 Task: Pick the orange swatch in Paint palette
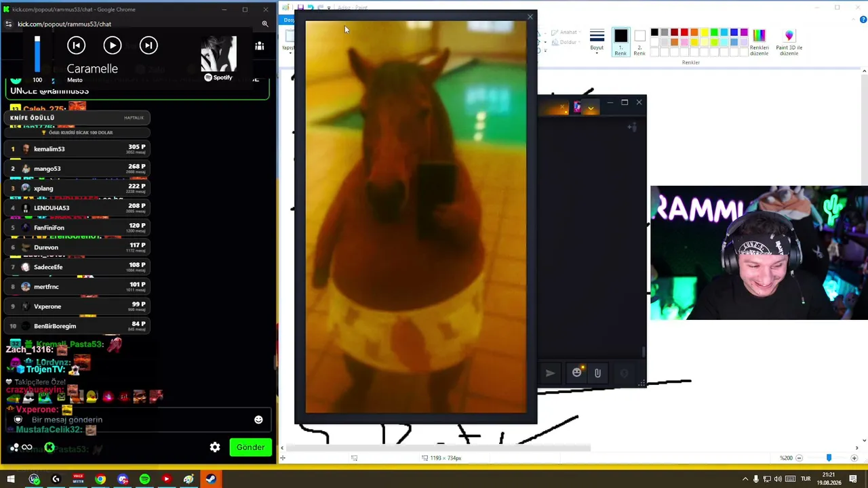pyautogui.click(x=694, y=32)
